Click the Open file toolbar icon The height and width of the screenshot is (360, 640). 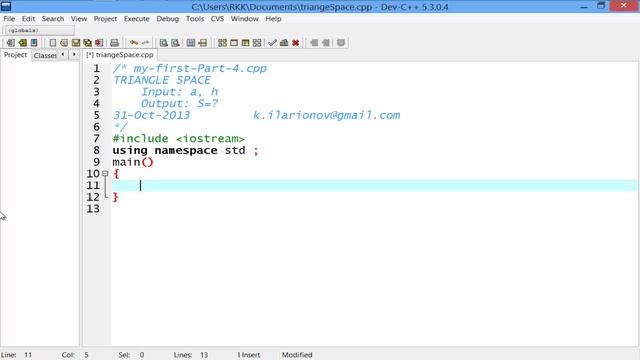[x=64, y=42]
